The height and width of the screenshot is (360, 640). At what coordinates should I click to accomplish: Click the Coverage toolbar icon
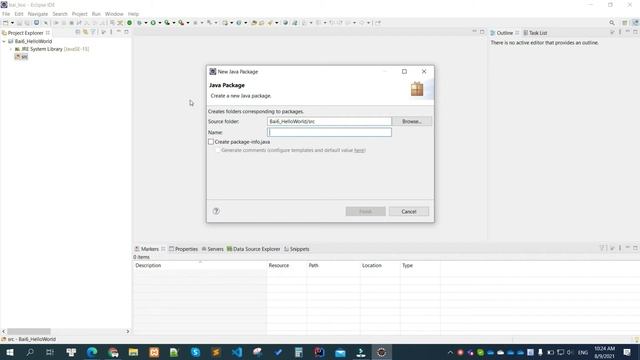pos(167,23)
